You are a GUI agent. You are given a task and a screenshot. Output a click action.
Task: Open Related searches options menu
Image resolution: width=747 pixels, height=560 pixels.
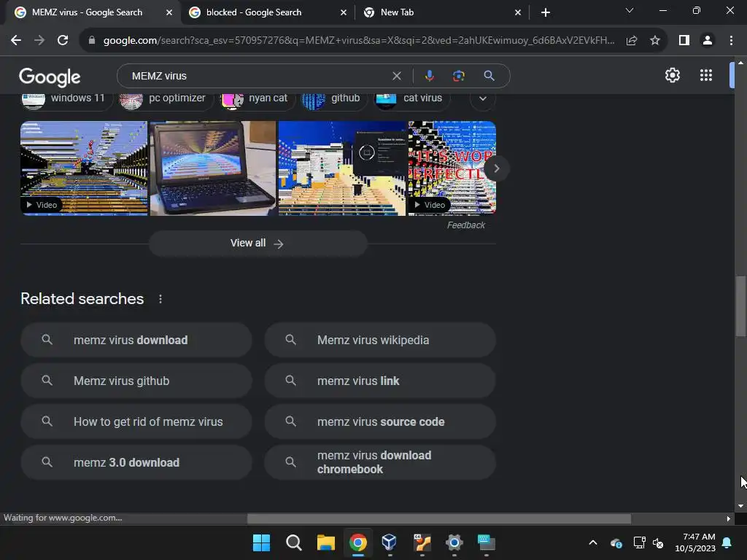tap(160, 299)
